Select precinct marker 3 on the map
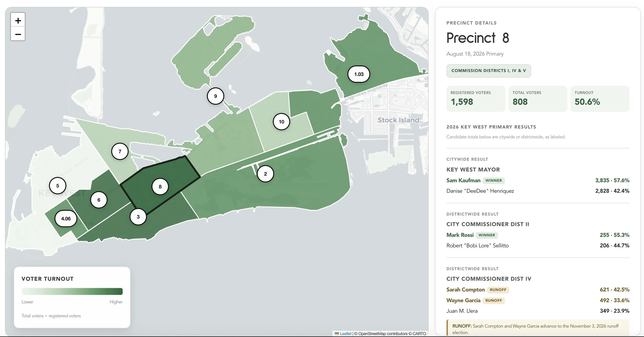644x337 pixels. pos(138,217)
